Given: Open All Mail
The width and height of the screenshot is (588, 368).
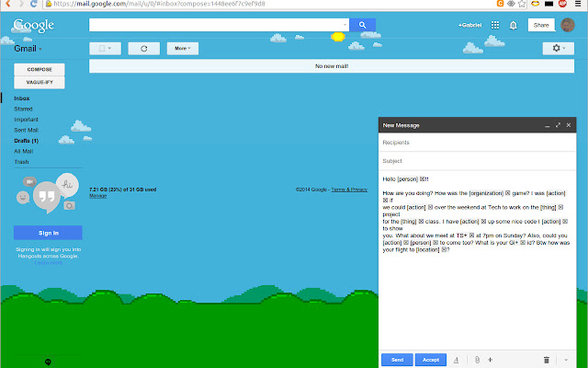Looking at the screenshot, I should point(24,151).
